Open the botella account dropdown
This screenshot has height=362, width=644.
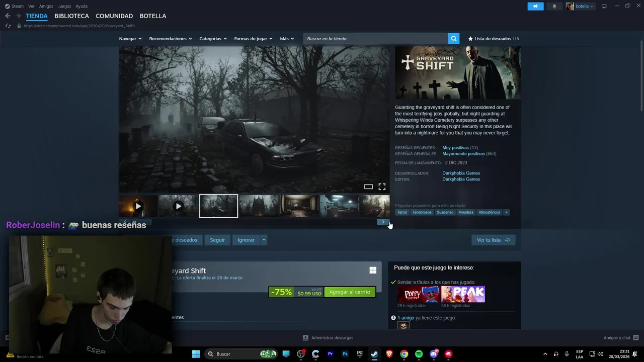click(580, 6)
